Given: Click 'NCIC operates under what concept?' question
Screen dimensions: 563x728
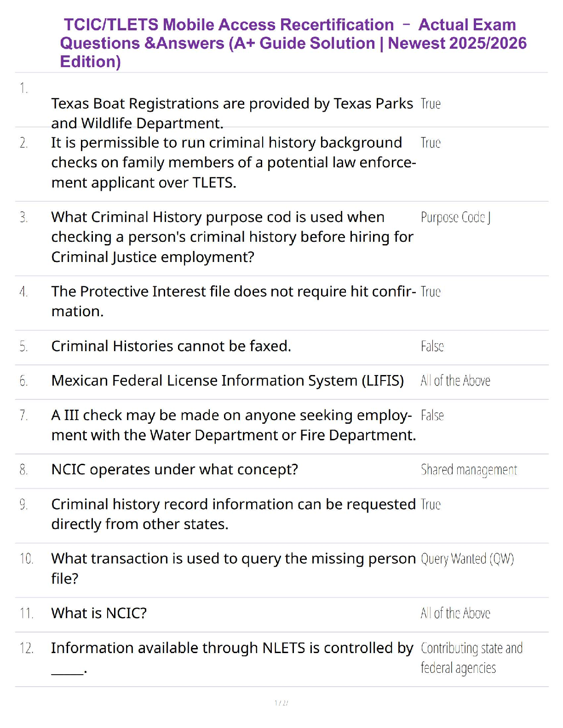Looking at the screenshot, I should (x=174, y=470).
